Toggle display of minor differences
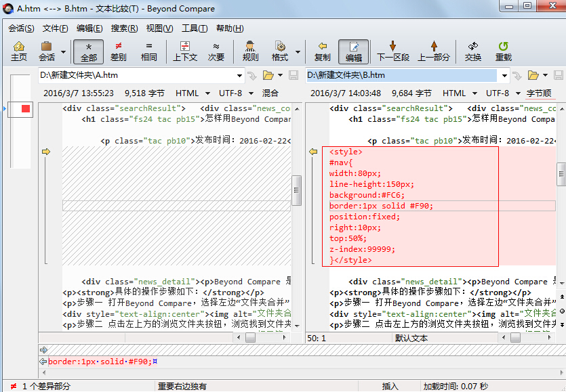Screen dimensions: 566x392 216,51
